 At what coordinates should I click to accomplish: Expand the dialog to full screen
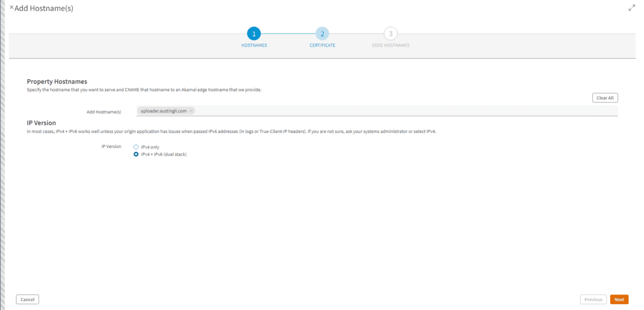[x=631, y=8]
